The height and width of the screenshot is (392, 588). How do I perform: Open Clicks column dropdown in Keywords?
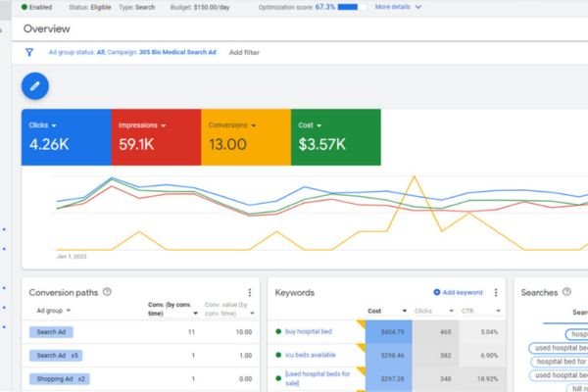[x=451, y=311]
